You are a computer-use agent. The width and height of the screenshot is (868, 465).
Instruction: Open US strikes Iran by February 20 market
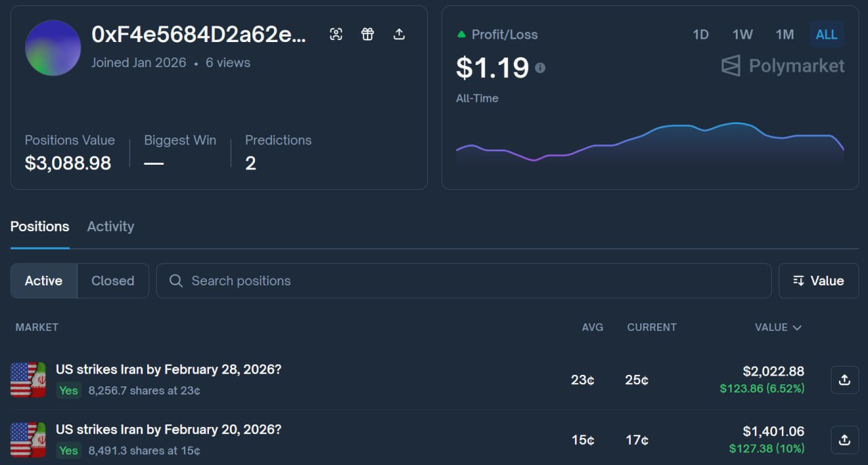[168, 430]
